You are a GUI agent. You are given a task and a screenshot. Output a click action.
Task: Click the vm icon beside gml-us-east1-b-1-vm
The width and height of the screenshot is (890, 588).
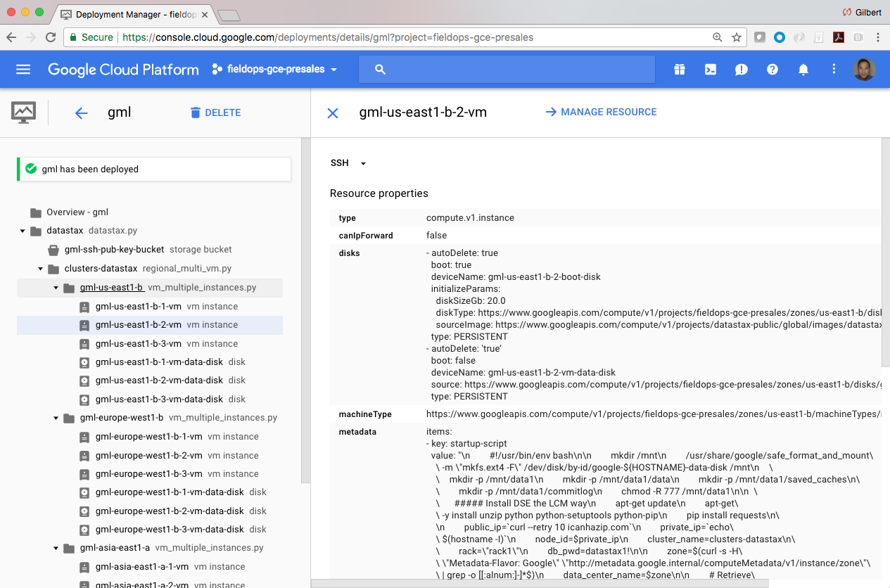click(x=84, y=307)
